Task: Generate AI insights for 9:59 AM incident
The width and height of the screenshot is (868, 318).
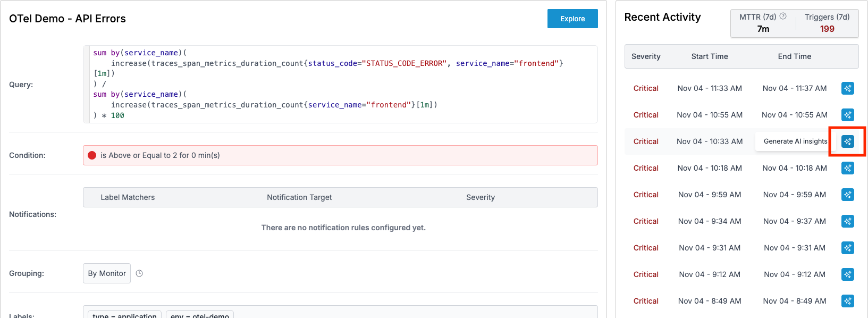Action: [848, 195]
